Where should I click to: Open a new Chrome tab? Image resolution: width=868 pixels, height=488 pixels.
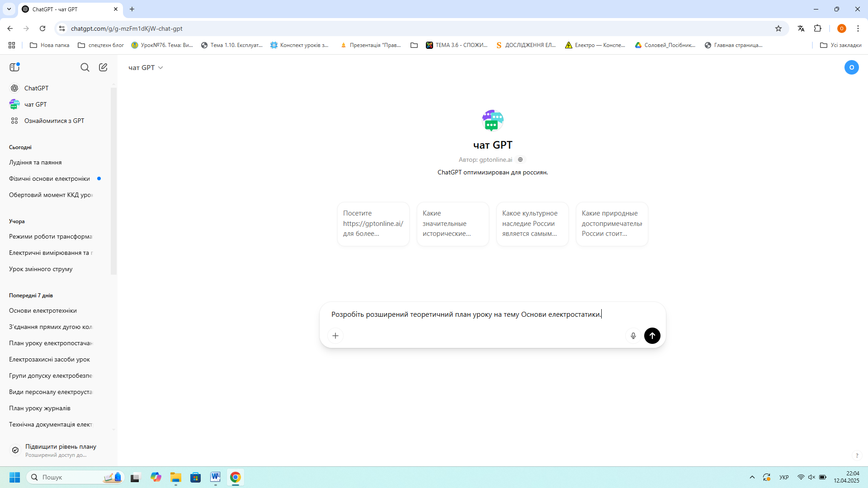point(132,9)
